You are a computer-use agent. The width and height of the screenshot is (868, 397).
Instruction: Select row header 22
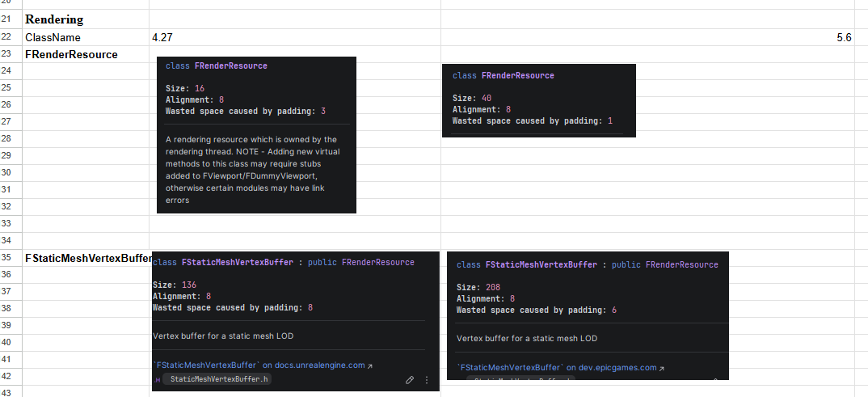[11, 38]
